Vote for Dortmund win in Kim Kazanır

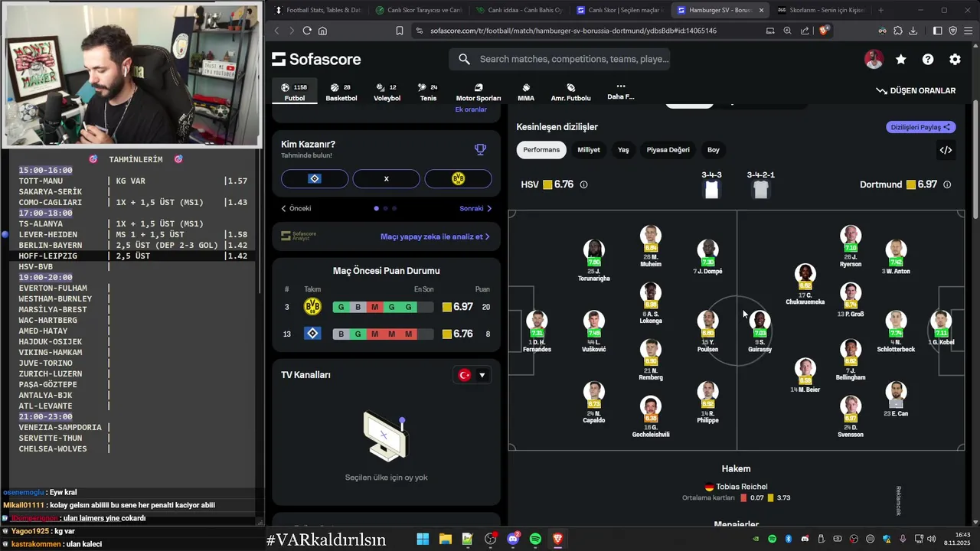click(x=458, y=178)
